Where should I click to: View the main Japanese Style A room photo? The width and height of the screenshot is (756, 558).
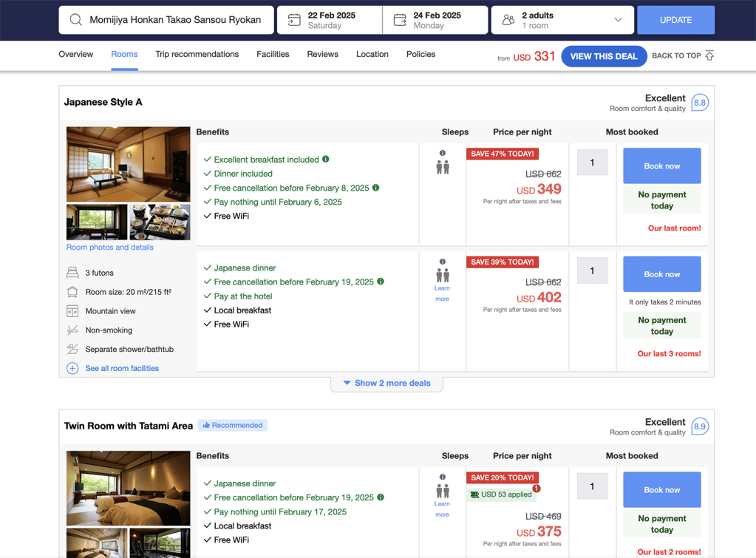click(x=128, y=164)
